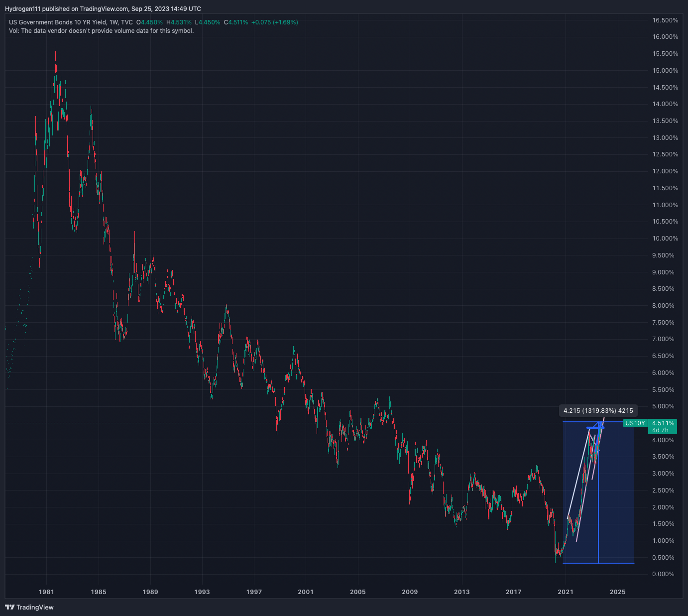The width and height of the screenshot is (688, 616).
Task: Click the close value C4.511% in legend
Action: click(x=236, y=22)
